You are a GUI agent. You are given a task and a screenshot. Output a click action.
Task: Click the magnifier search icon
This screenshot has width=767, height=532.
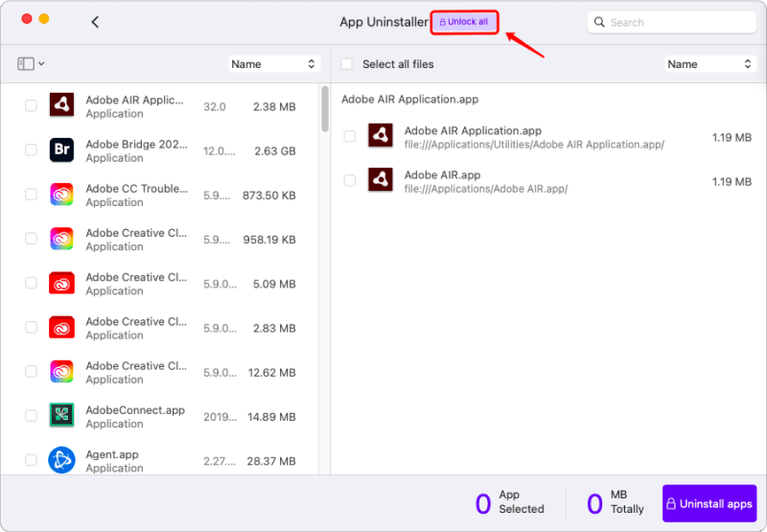tap(599, 22)
